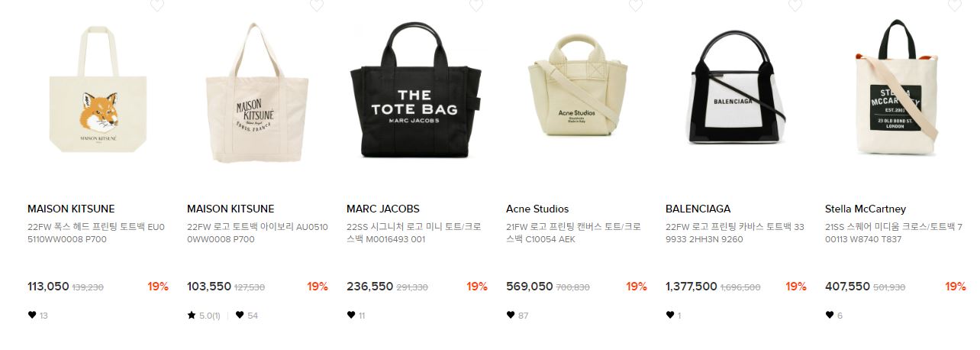Click the heart icon under Balenciaga bag price
Viewport: 980px width, 350px height.
click(670, 315)
